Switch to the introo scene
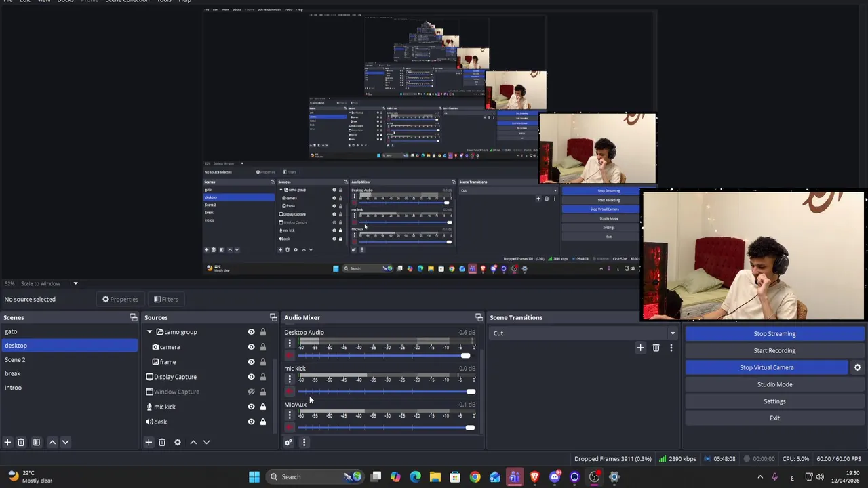Image resolution: width=868 pixels, height=488 pixels. [68, 388]
